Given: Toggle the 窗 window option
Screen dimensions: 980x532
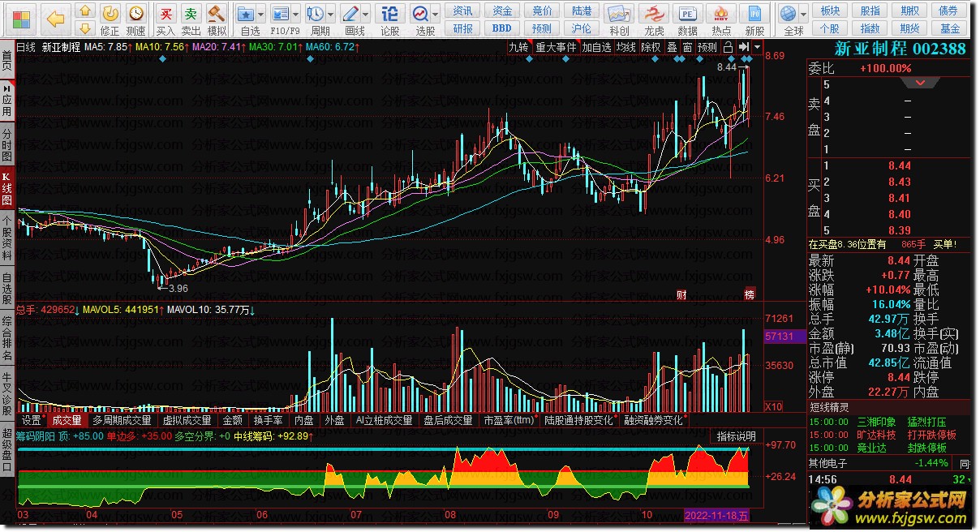Looking at the screenshot, I should [x=687, y=47].
